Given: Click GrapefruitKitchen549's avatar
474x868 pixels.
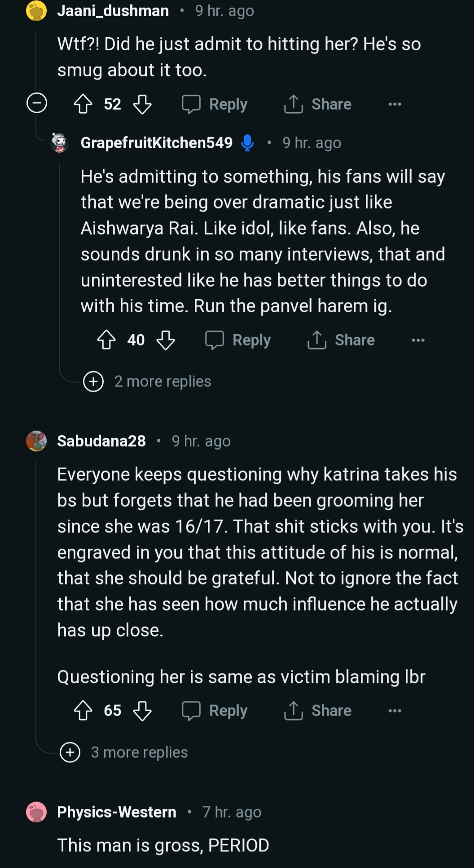Looking at the screenshot, I should (60, 143).
